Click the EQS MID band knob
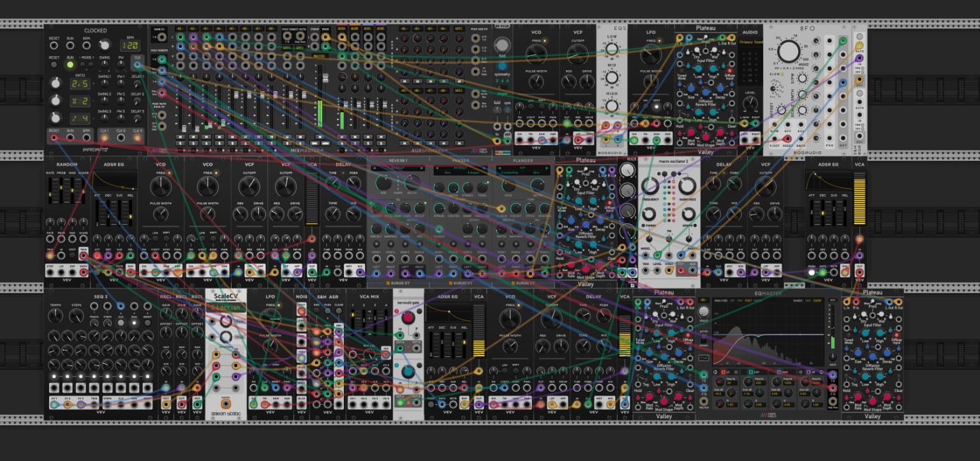Viewport: 980px width, 461px height. click(x=612, y=77)
